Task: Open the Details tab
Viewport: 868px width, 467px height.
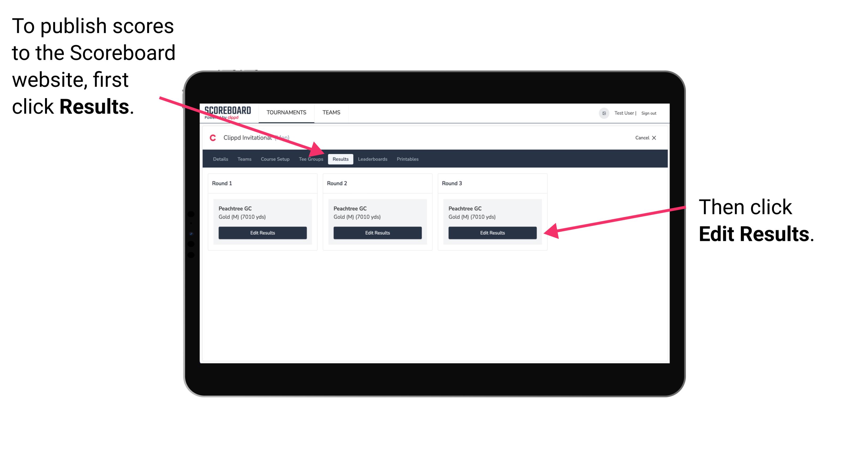Action: point(221,159)
